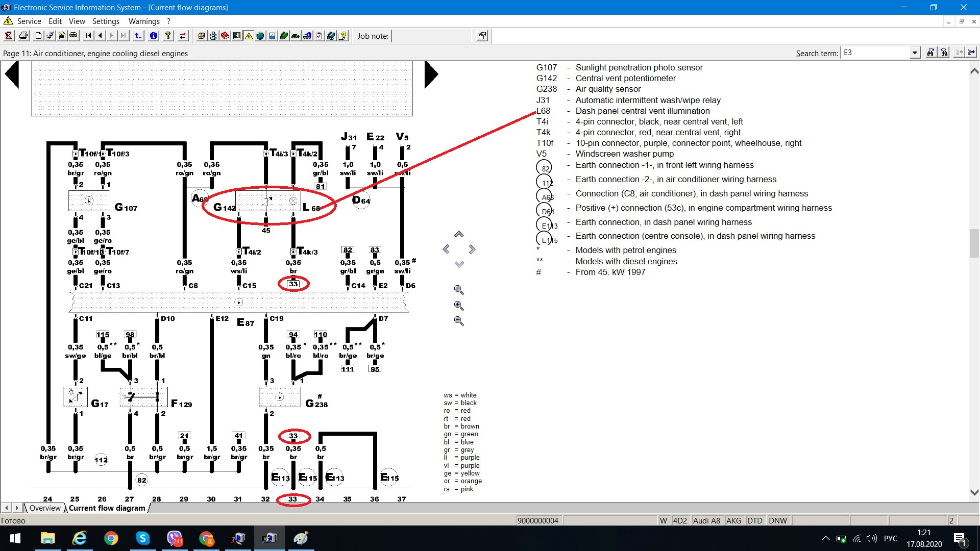
Task: Click the yellow question mark help icon
Action: click(167, 36)
